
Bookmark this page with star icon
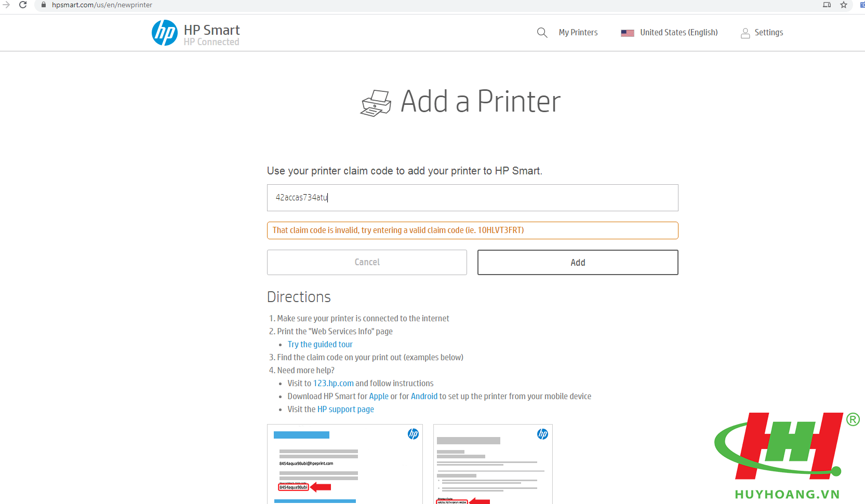[844, 5]
